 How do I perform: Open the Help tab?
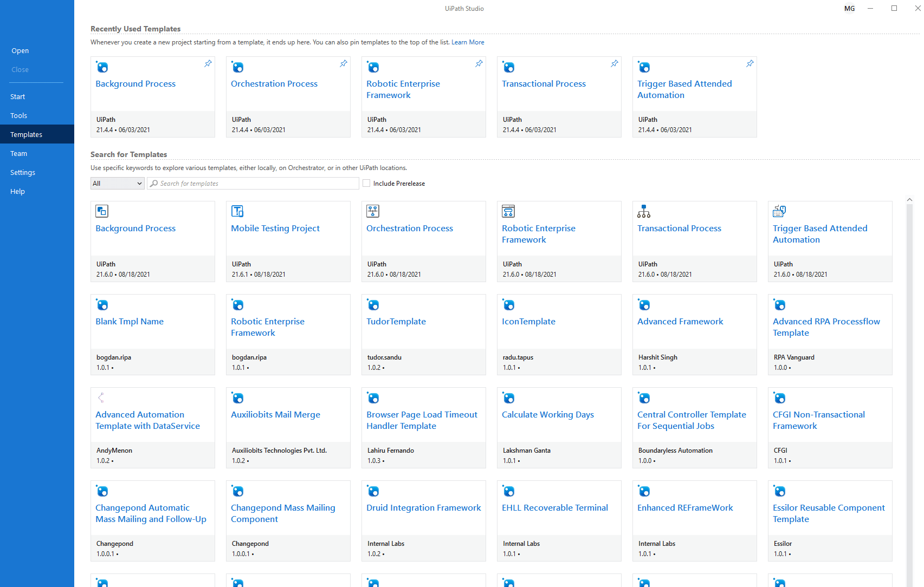pos(37,192)
